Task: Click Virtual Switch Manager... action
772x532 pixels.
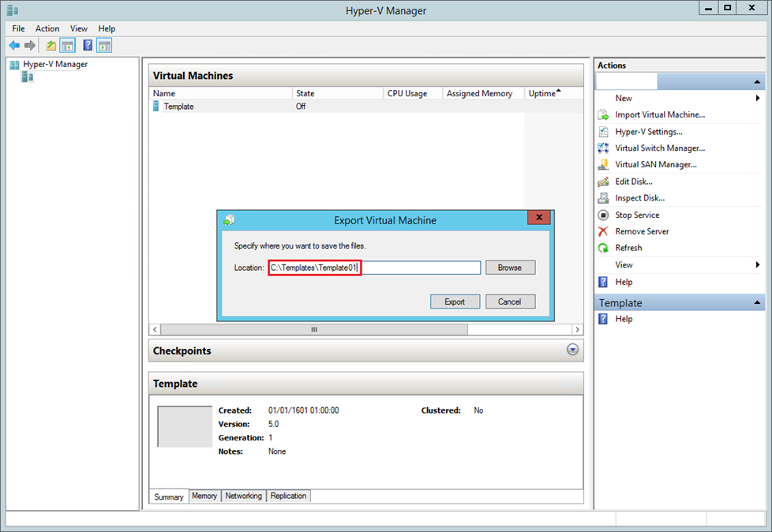Action: point(660,148)
